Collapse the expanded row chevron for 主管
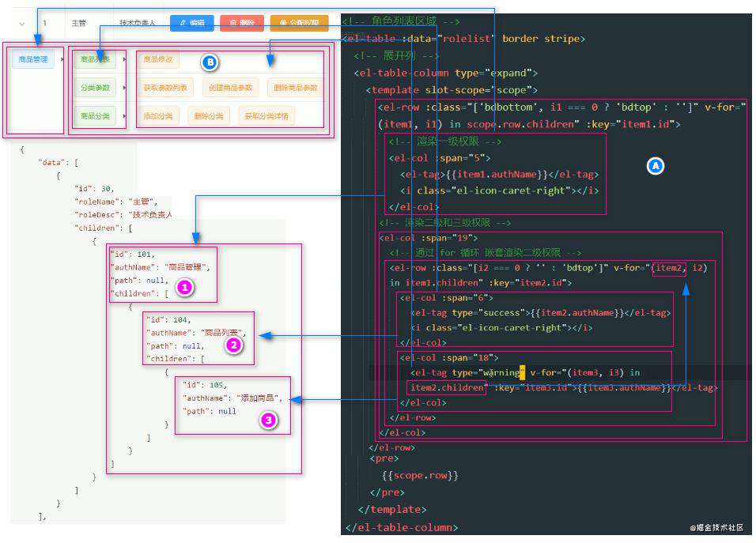The image size is (756, 543). [21, 23]
